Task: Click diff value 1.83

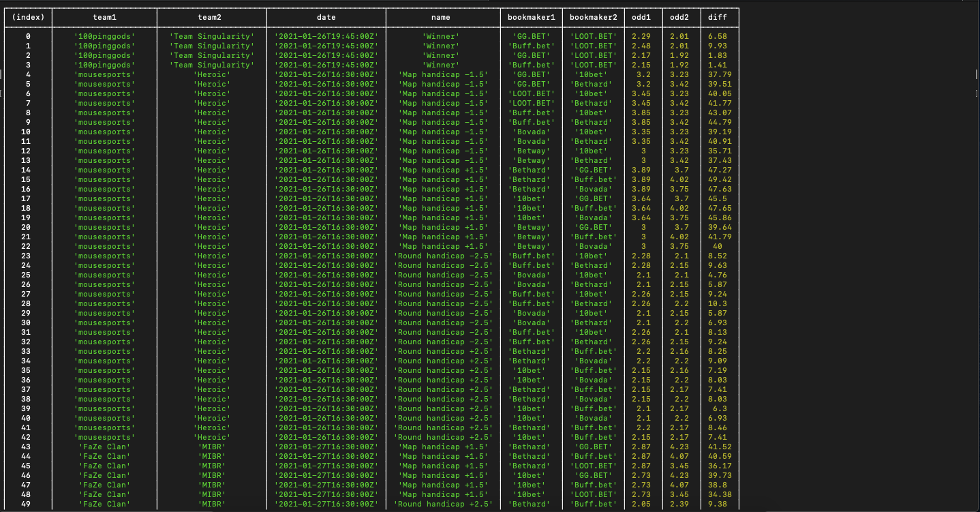Action: point(718,55)
